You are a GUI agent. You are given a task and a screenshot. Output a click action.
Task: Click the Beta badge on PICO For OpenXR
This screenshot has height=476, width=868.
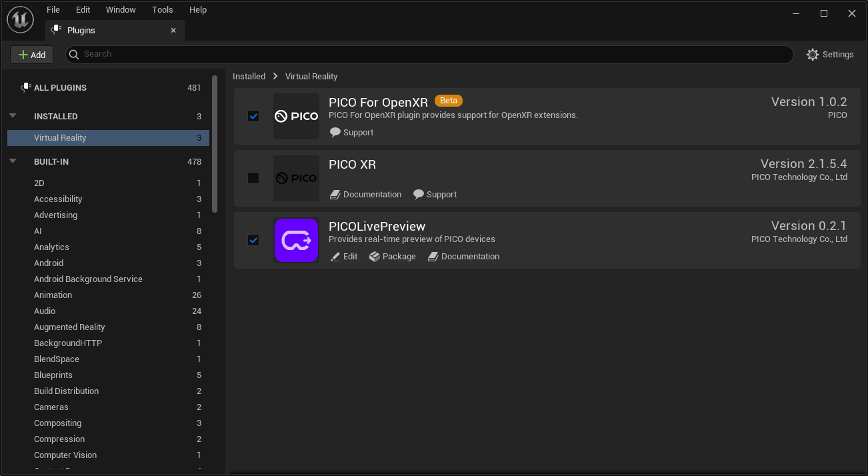449,101
